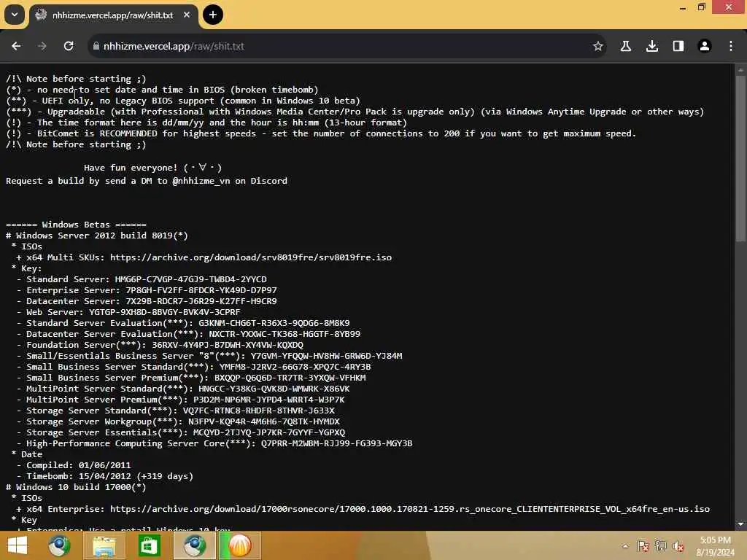Click the "Windows 10 build 17000" heading
This screenshot has height=560, width=747.
[76, 486]
